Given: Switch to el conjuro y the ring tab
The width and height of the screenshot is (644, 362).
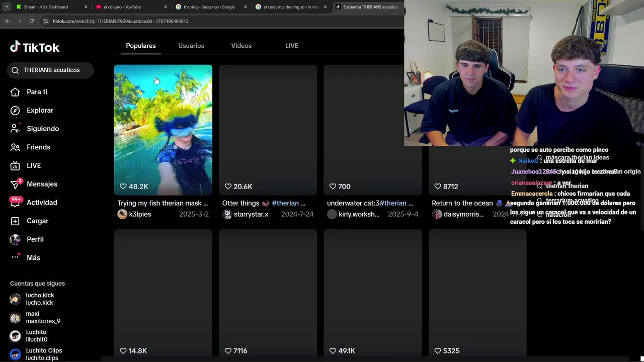Looking at the screenshot, I should [x=290, y=7].
